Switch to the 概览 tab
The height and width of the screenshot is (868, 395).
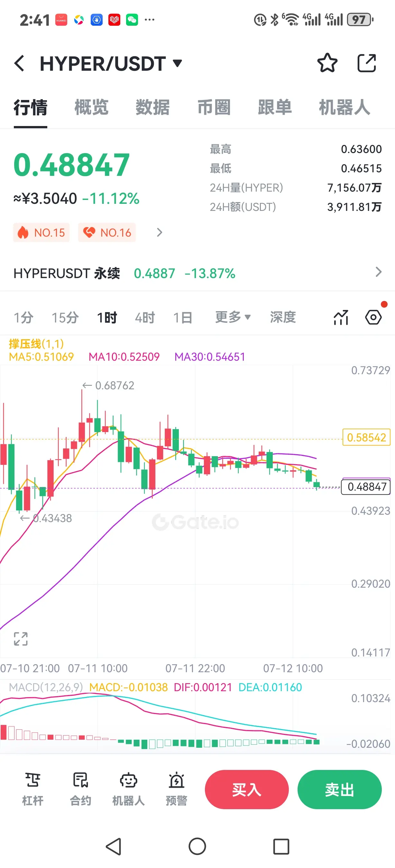coord(91,107)
